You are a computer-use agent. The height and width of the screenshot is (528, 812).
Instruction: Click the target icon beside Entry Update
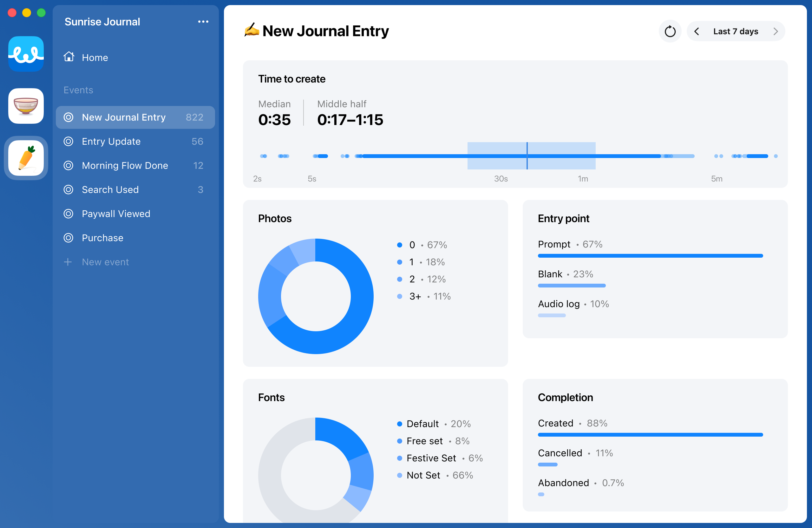tap(69, 141)
